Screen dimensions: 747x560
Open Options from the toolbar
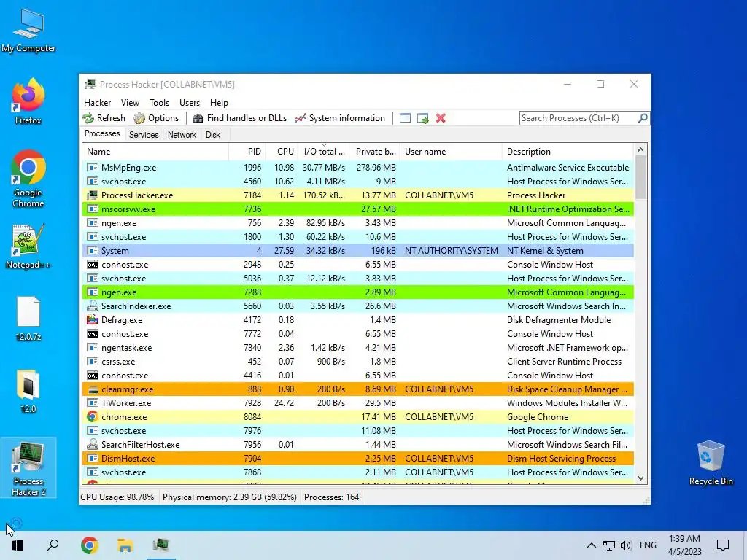tap(156, 118)
